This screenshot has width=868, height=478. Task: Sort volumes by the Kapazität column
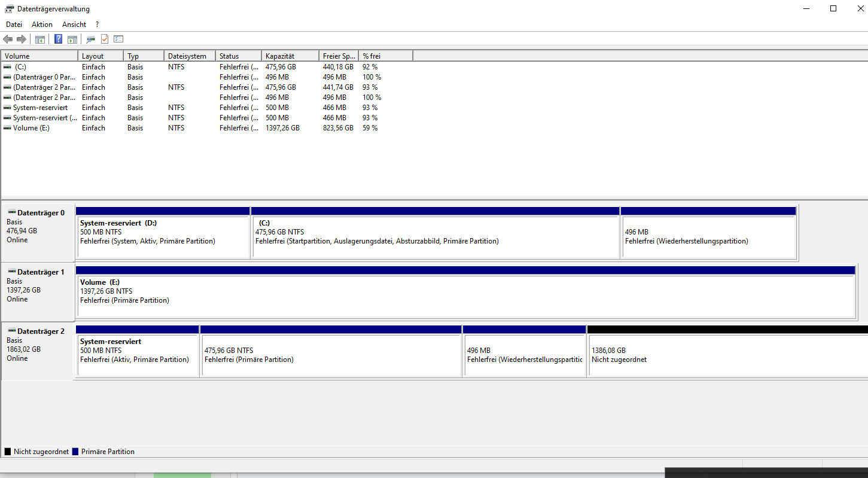click(279, 55)
